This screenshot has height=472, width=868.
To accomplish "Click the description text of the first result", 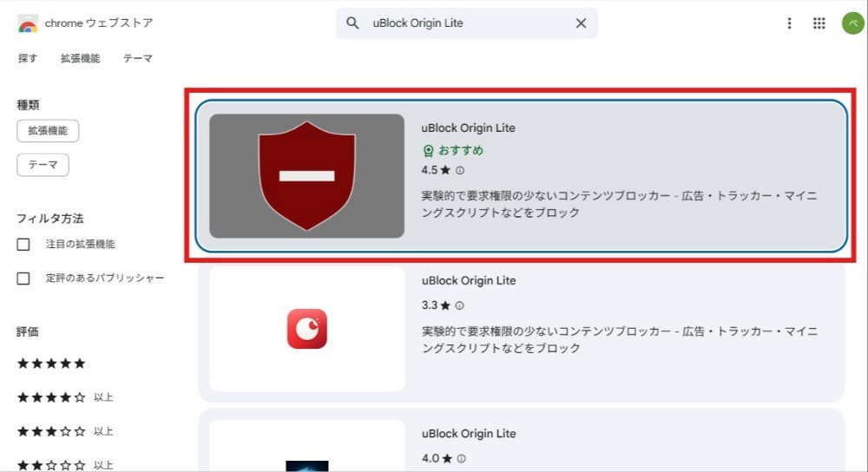I will (619, 204).
